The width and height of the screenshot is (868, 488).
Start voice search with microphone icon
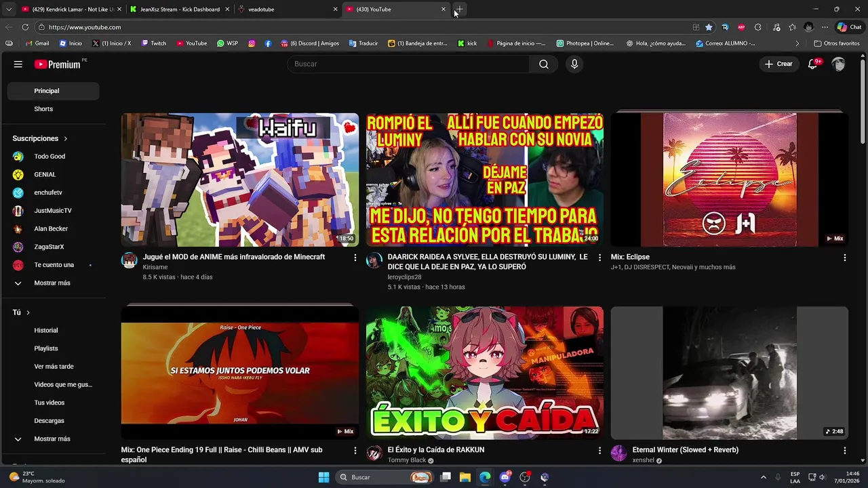pyautogui.click(x=574, y=64)
